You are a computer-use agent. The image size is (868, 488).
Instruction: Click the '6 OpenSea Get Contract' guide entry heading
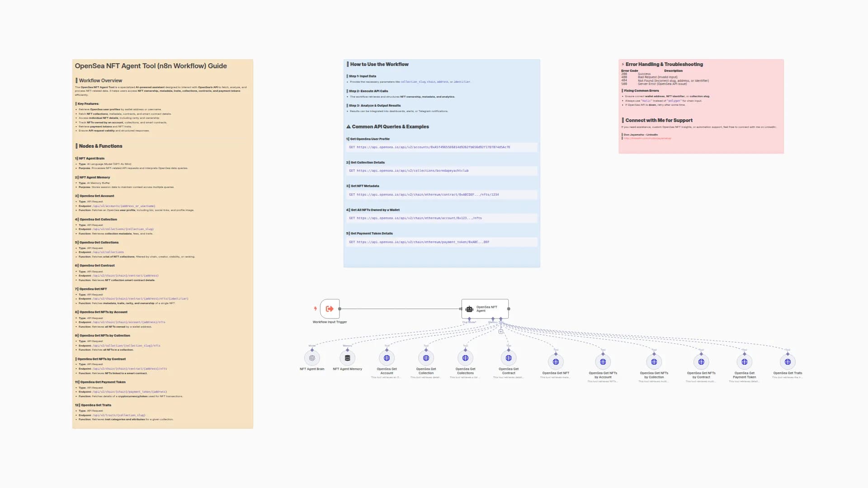95,266
